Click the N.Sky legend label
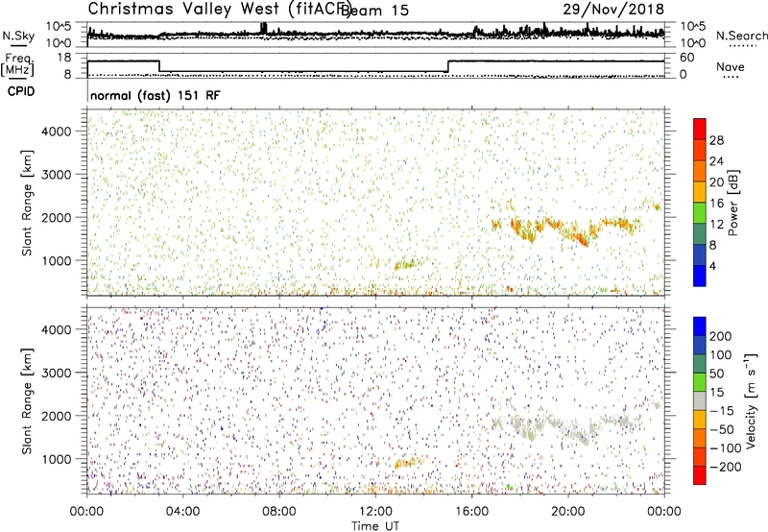768x532 pixels. (18, 36)
